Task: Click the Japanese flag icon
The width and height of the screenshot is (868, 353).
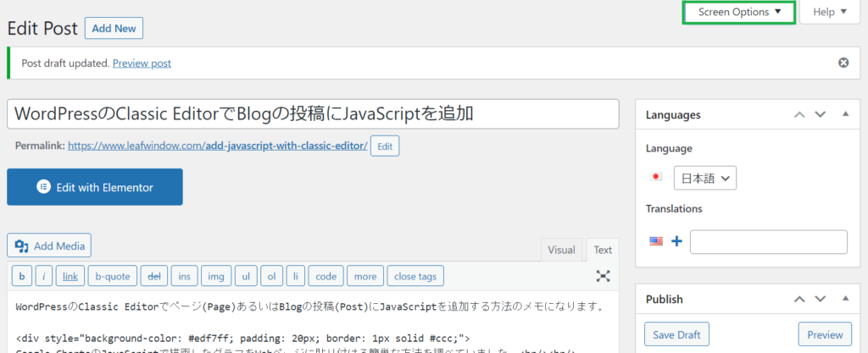Action: point(656,177)
